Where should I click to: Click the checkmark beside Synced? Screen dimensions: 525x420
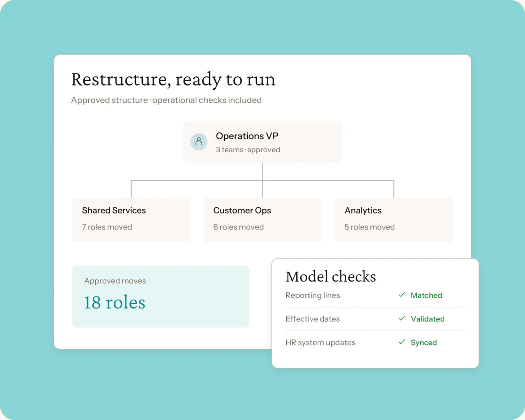tap(402, 342)
